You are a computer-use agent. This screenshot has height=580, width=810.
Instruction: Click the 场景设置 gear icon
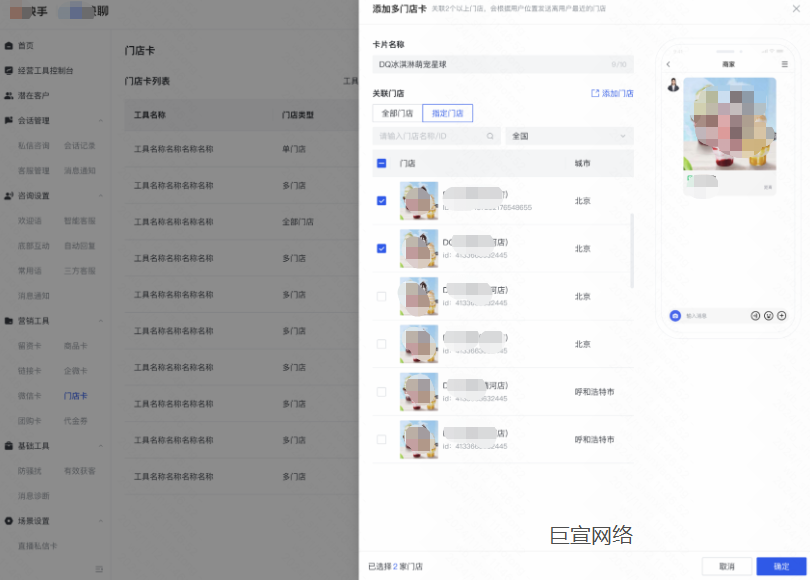tap(9, 521)
